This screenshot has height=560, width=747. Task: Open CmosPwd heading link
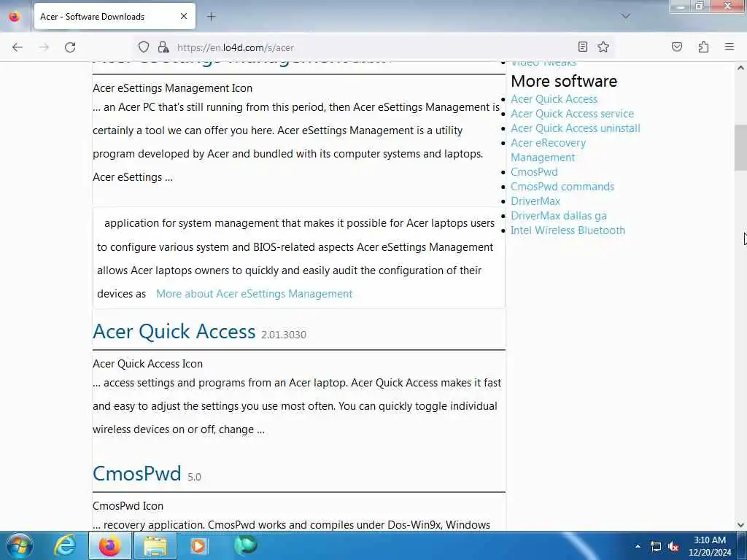click(x=136, y=474)
